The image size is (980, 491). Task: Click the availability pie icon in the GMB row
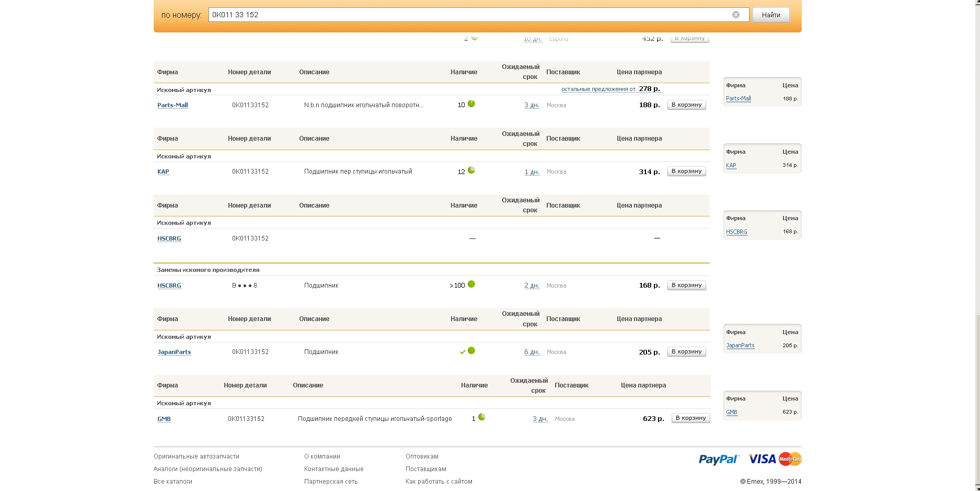point(482,417)
